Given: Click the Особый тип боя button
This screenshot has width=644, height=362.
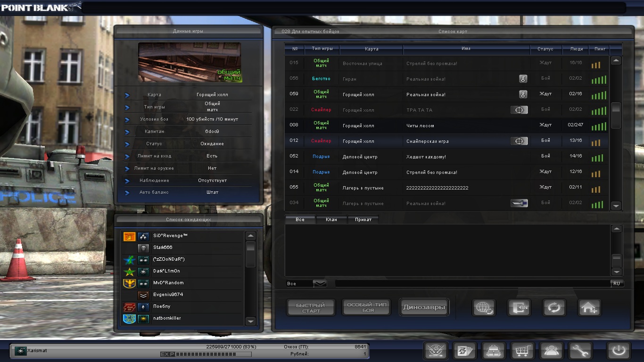Looking at the screenshot, I should (x=367, y=308).
